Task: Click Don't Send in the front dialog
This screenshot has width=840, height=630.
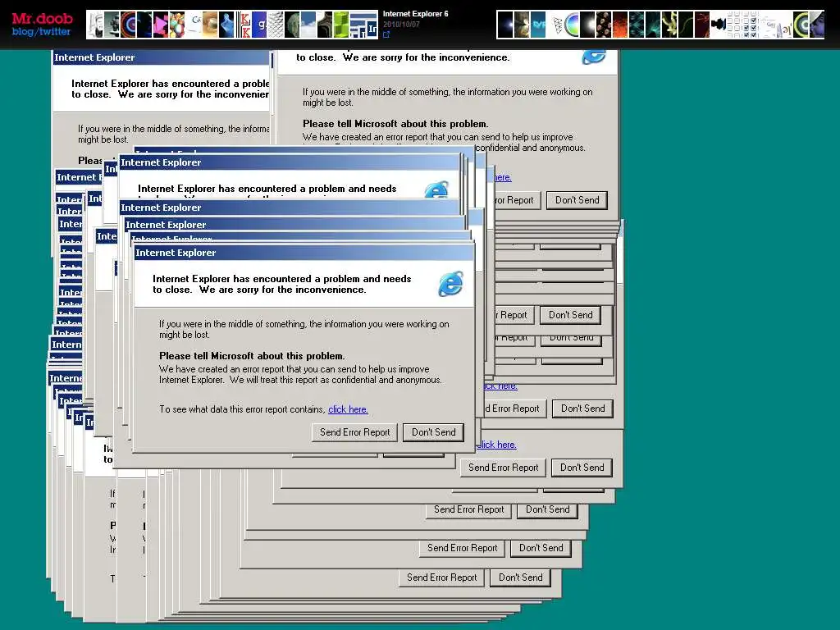Action: tap(433, 432)
